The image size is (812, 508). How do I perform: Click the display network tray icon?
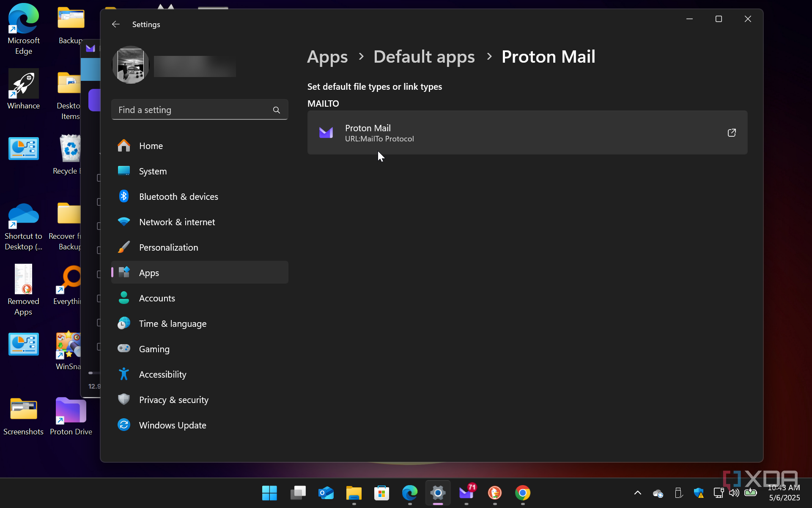(x=719, y=493)
